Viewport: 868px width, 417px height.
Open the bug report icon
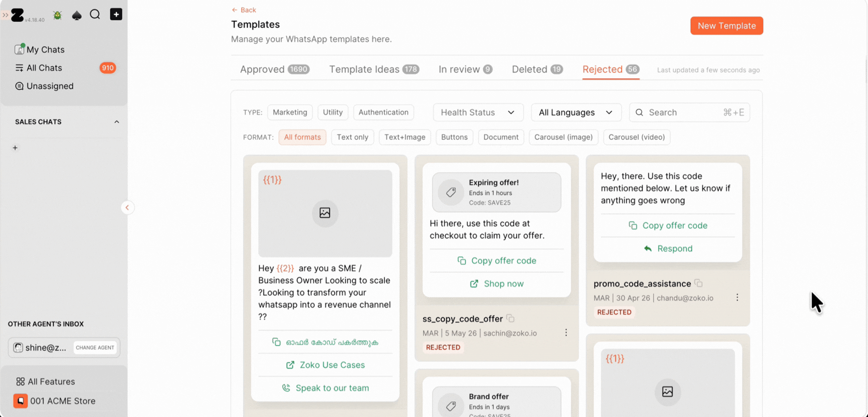pyautogui.click(x=57, y=15)
